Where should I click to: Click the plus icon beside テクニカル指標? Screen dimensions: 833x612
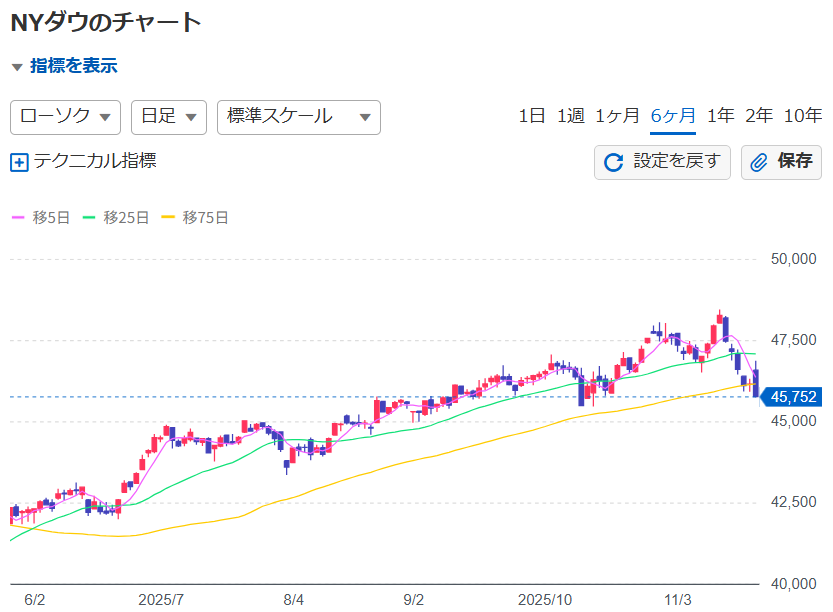[x=19, y=162]
